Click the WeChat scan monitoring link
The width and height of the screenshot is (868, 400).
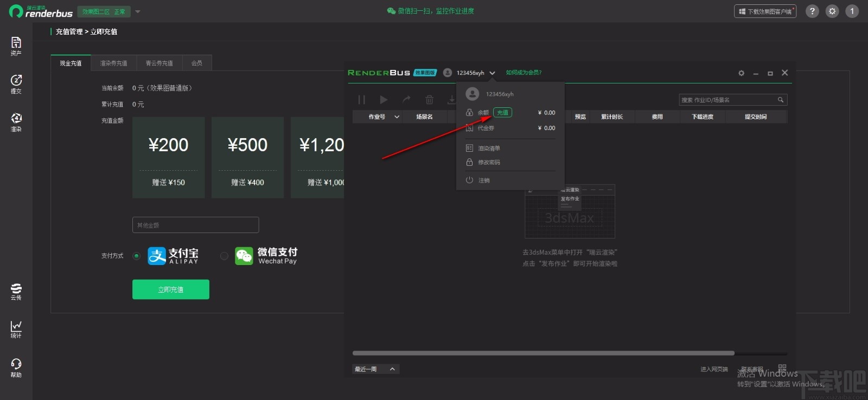tap(430, 11)
